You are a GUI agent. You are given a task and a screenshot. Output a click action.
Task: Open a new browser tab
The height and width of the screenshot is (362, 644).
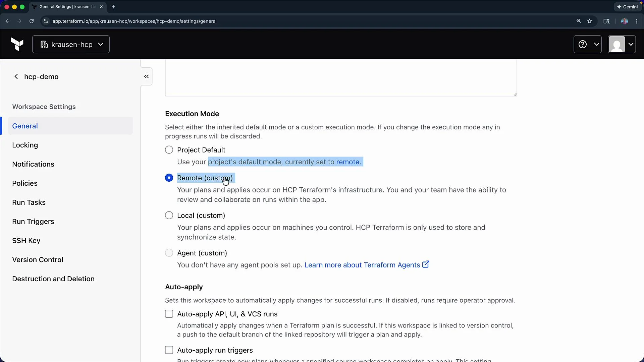pyautogui.click(x=113, y=7)
